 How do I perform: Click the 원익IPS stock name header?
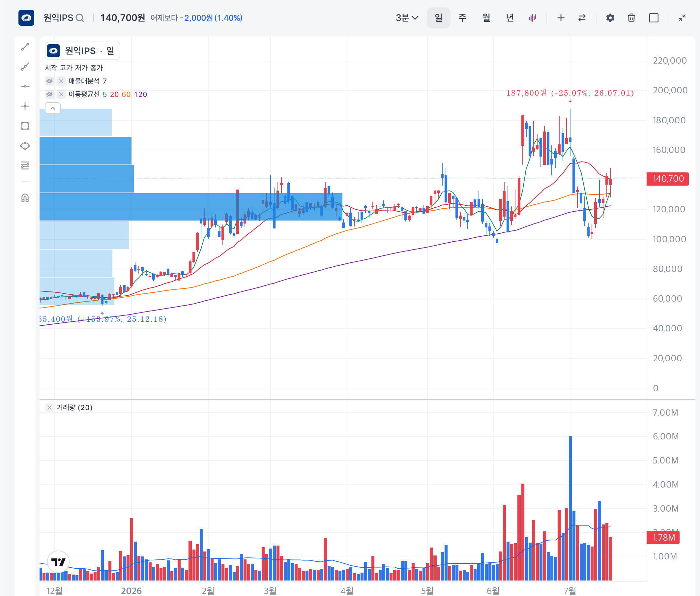(x=58, y=18)
